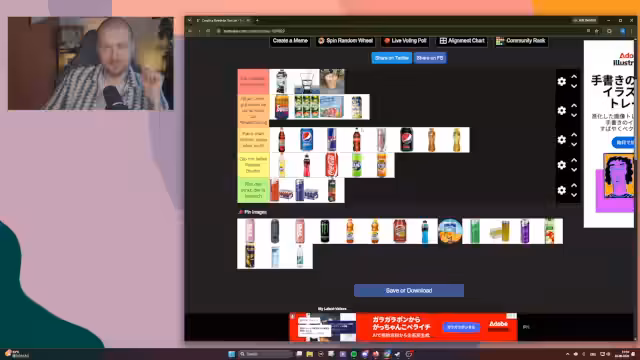The width and height of the screenshot is (640, 360).
Task: Move the third tier row up
Action: [574, 134]
